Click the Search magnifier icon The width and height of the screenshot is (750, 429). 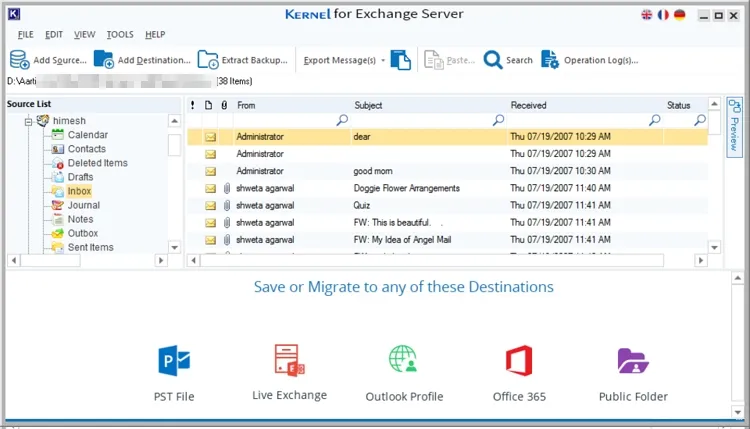point(493,60)
